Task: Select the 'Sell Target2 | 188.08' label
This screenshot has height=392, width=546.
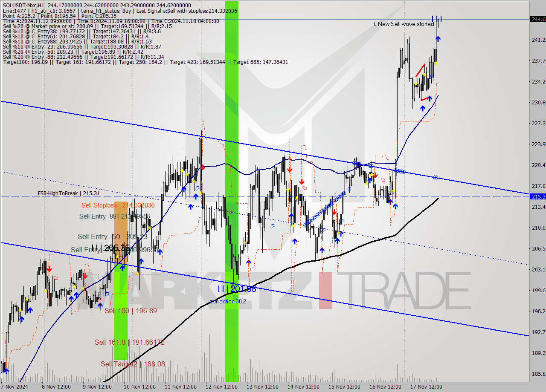Action: pos(133,364)
